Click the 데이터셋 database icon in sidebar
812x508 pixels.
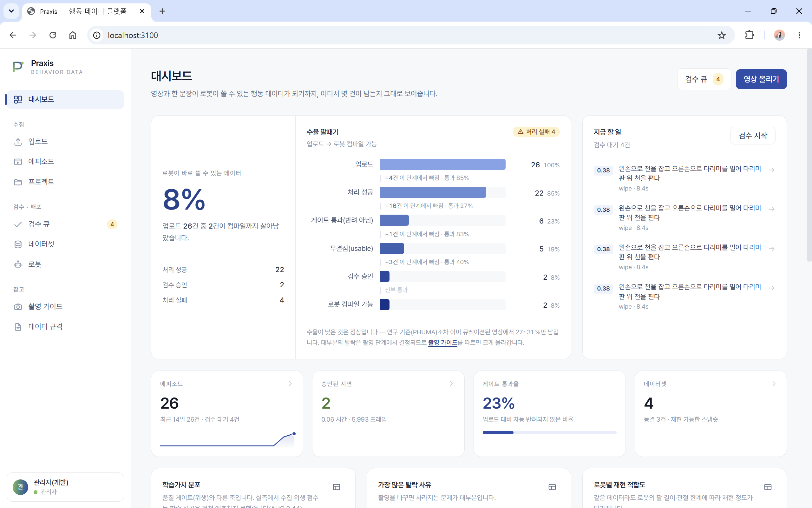tap(18, 244)
